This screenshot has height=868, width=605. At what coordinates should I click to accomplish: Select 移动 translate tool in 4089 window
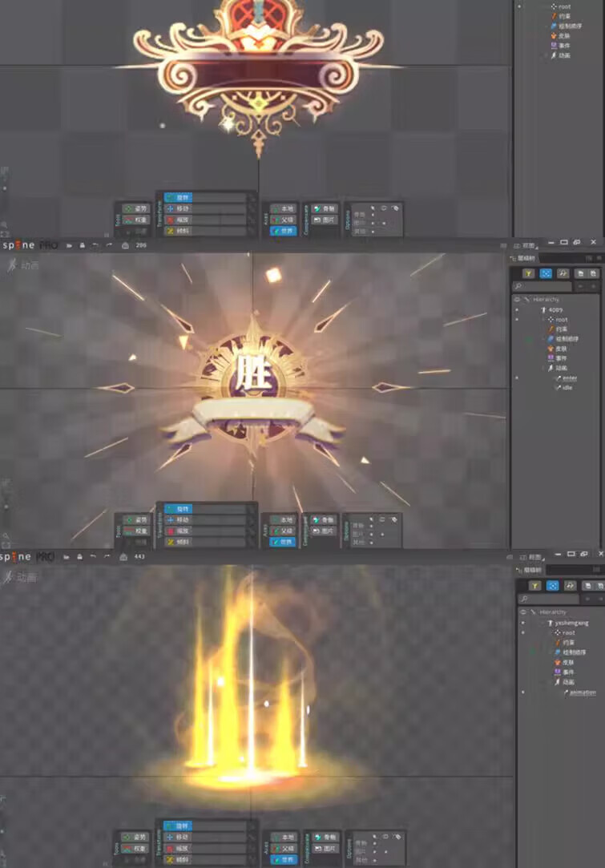[178, 520]
